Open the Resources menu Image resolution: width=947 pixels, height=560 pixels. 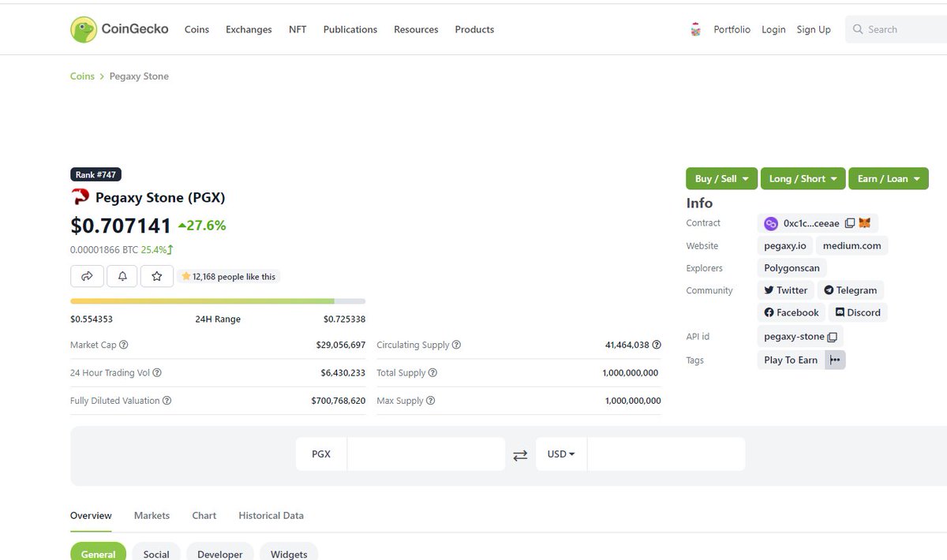point(416,29)
